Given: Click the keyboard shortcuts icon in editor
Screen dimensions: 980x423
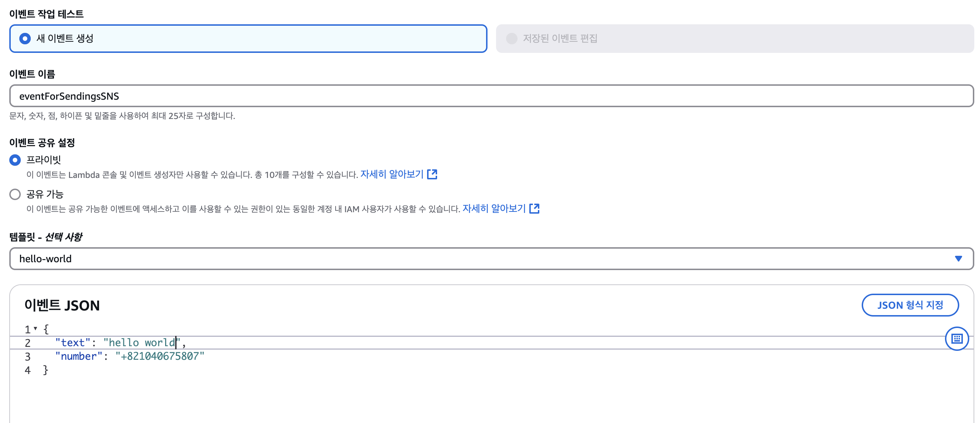Looking at the screenshot, I should click(x=957, y=338).
